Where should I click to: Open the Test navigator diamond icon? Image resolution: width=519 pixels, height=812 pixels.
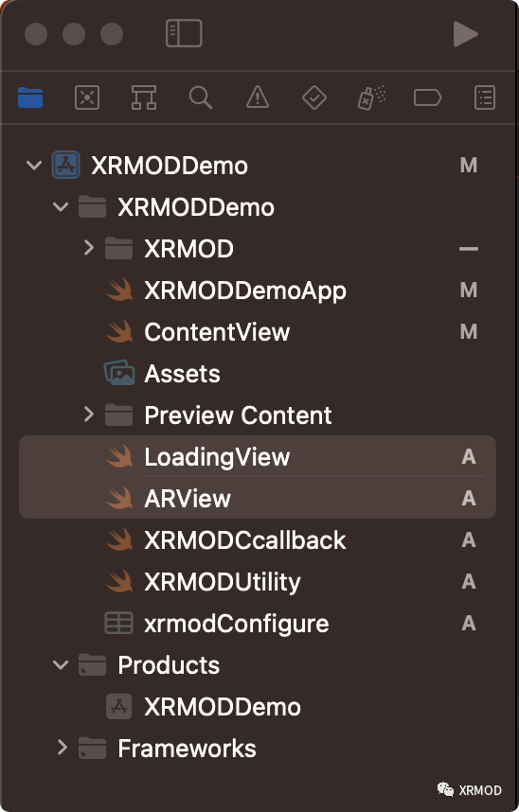[x=314, y=97]
